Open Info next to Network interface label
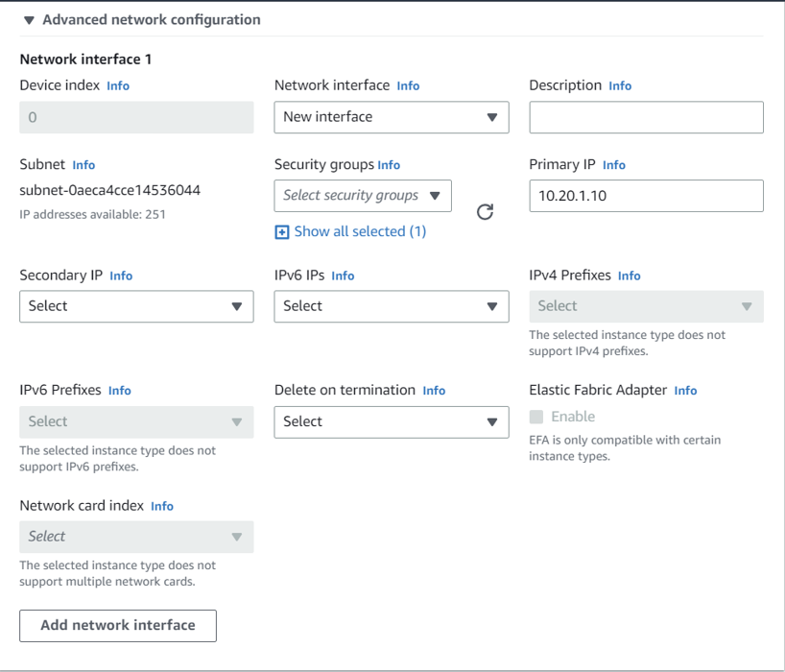The image size is (785, 672). tap(408, 86)
